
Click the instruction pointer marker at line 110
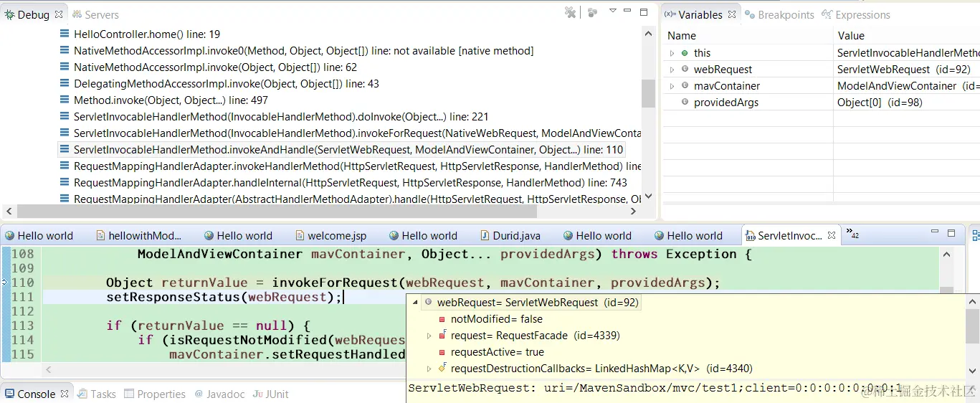click(x=4, y=283)
